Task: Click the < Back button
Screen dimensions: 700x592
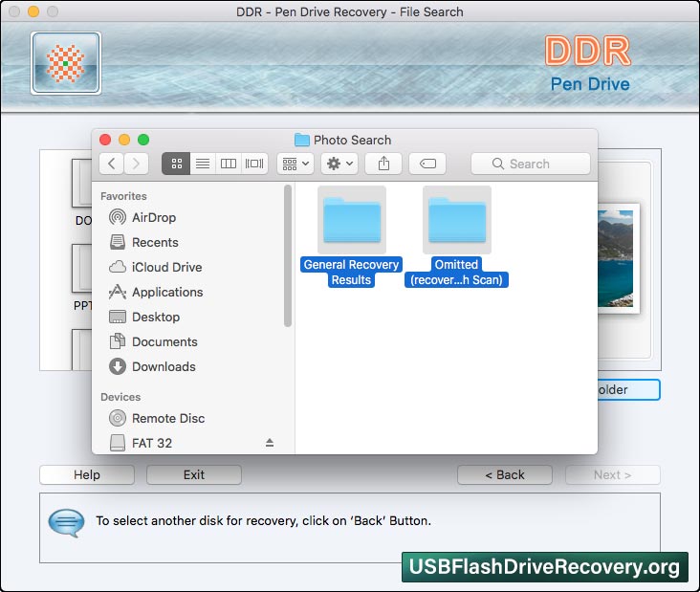Action: (505, 474)
